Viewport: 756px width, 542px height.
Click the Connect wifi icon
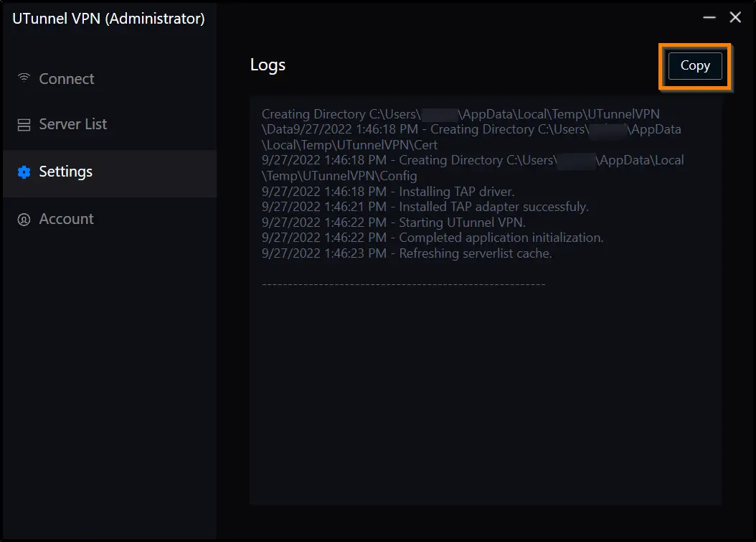(x=24, y=78)
